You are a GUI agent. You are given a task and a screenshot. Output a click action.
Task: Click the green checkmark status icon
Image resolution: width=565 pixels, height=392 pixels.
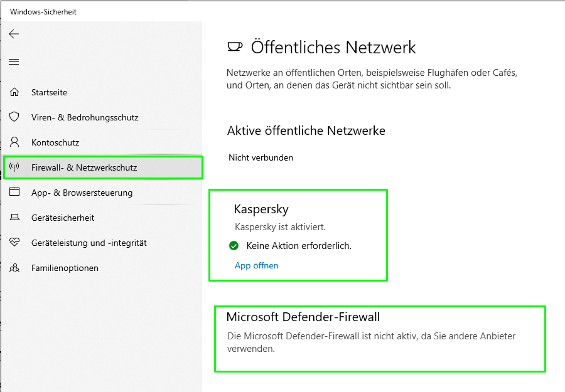click(x=234, y=246)
